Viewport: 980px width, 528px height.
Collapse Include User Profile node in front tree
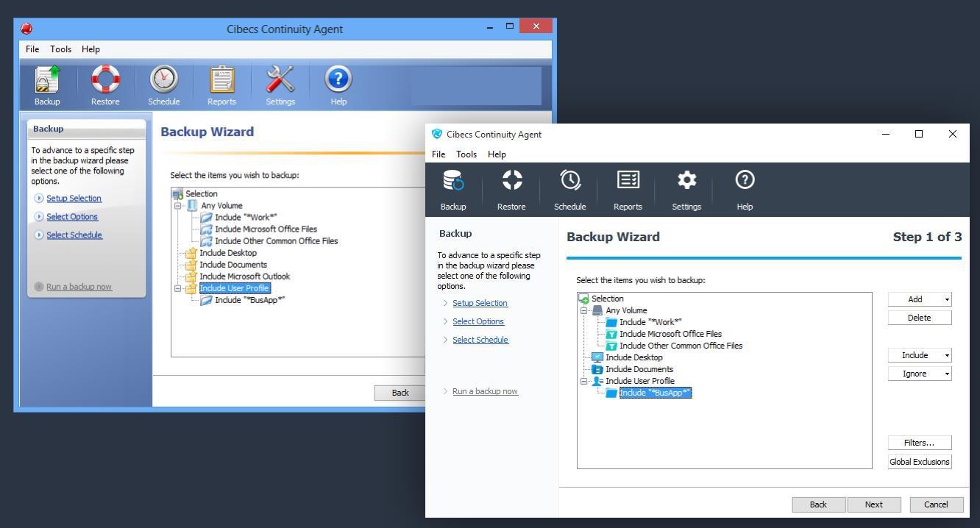pos(584,381)
